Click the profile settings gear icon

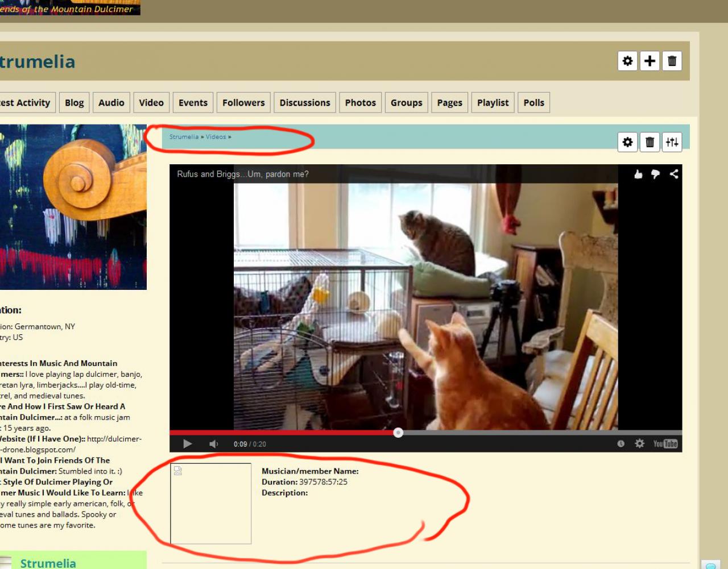point(627,61)
